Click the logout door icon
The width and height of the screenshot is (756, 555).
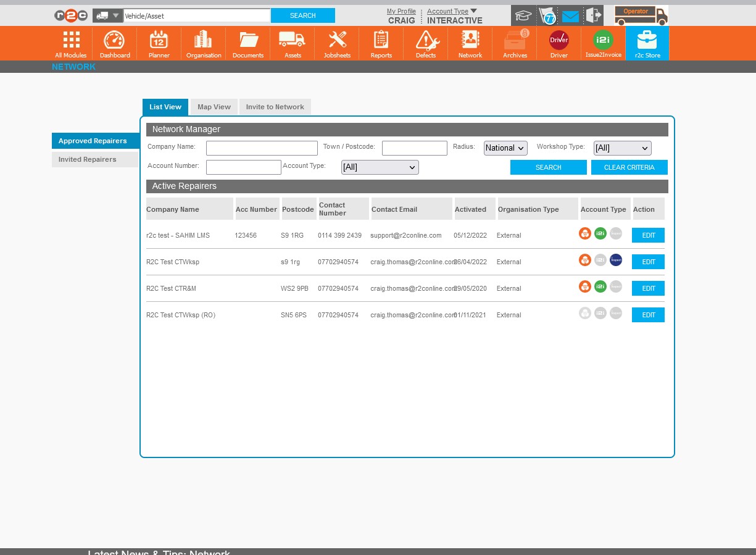(x=593, y=16)
